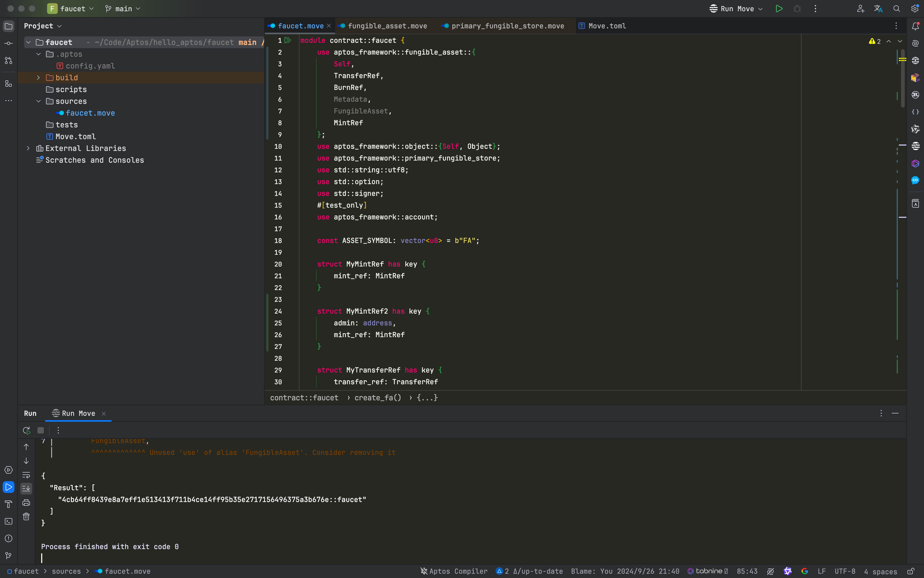924x578 pixels.
Task: Open the Project view dropdown
Action: pos(43,26)
